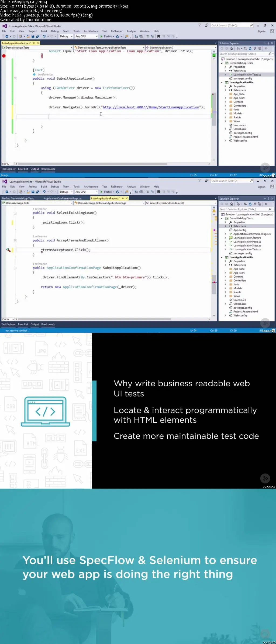Viewport: 276px width, 644px height.
Task: Click Undo icon in second Visual Studio frame toolbar
Action: [x=44, y=192]
